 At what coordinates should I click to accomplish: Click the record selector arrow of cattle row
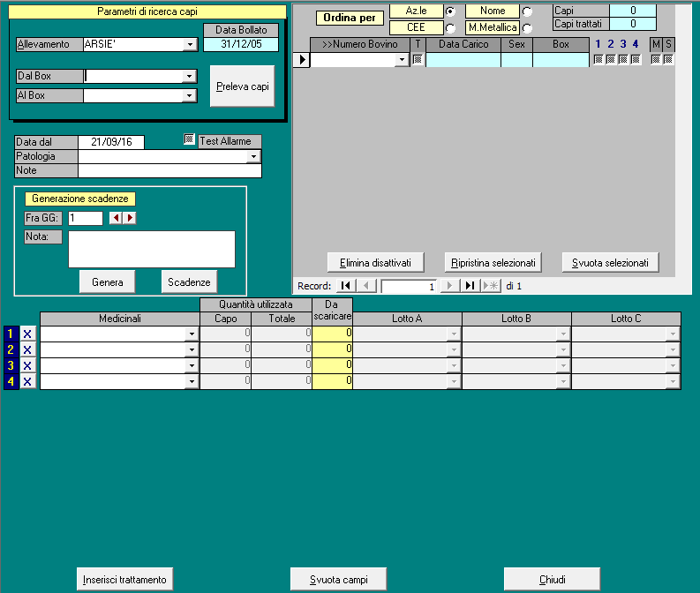(x=301, y=60)
